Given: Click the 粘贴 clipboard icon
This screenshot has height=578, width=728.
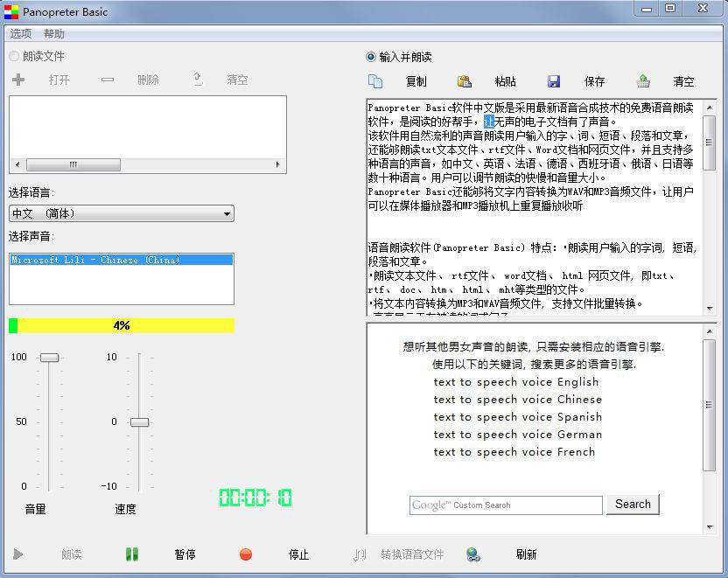Looking at the screenshot, I should (x=465, y=81).
